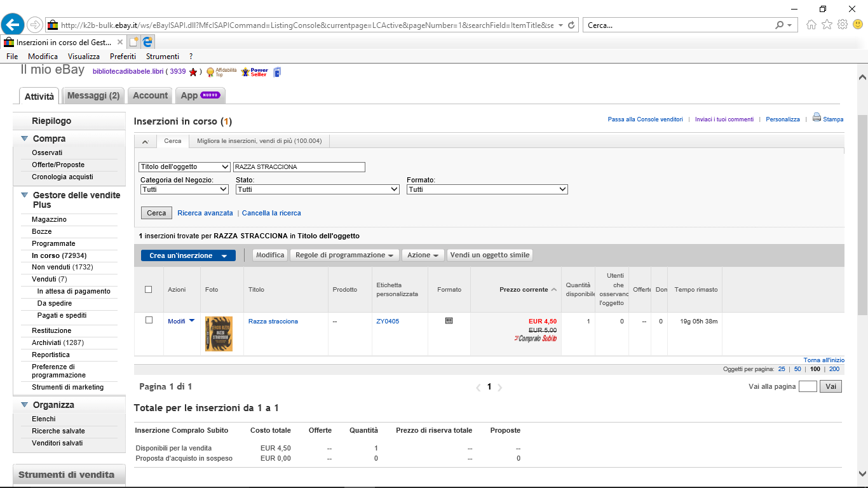Open the Visualizza menu
This screenshot has height=488, width=868.
pyautogui.click(x=84, y=57)
